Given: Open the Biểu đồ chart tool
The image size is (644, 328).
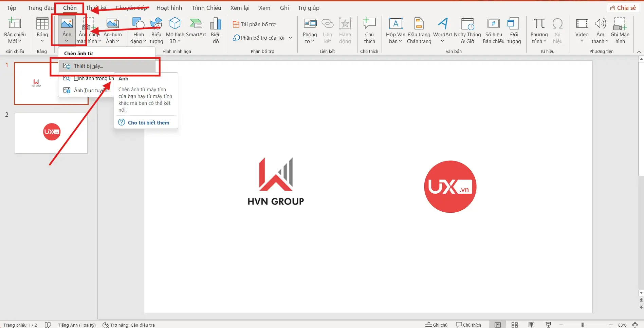Looking at the screenshot, I should pyautogui.click(x=215, y=30).
